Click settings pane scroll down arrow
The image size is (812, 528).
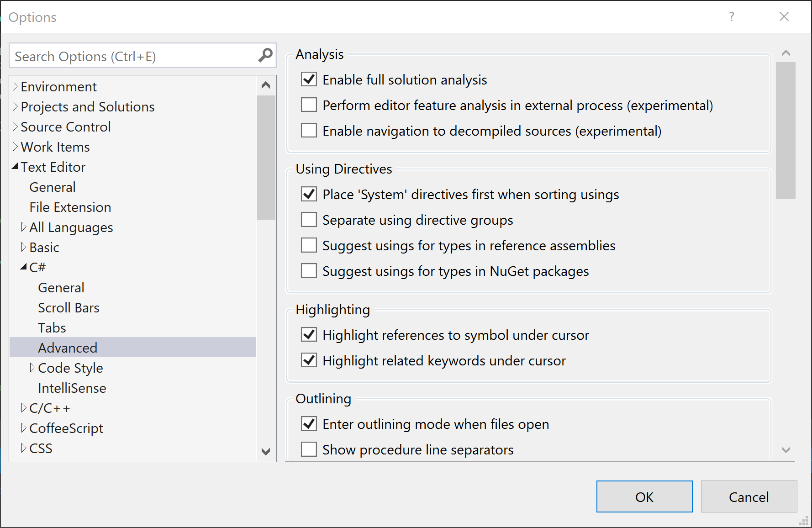(x=786, y=450)
